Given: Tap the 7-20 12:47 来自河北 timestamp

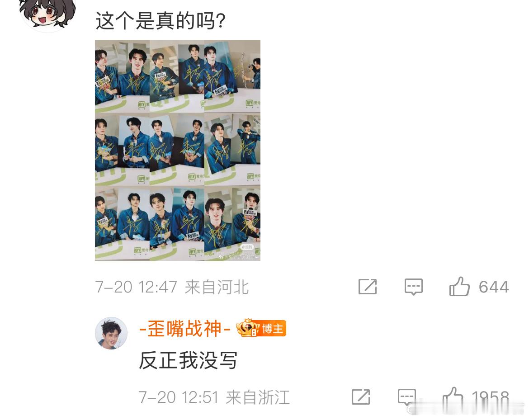Looking at the screenshot, I should tap(172, 288).
